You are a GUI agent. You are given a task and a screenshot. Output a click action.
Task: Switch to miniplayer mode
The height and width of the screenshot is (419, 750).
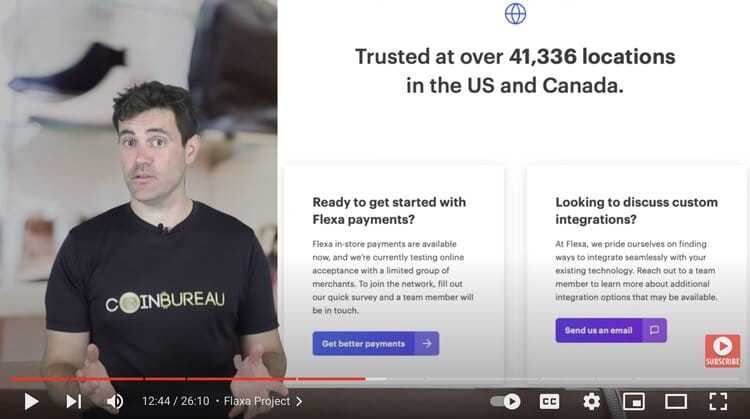[x=634, y=401]
